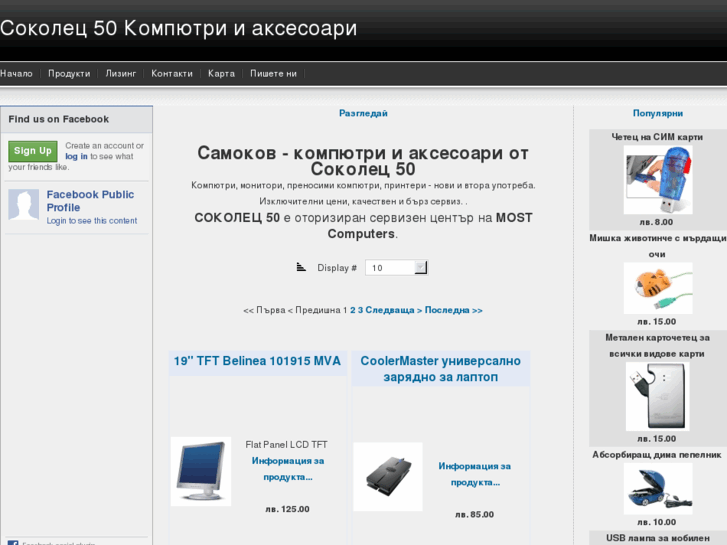The image size is (727, 545).
Task: Click the лв. 85.00 price text
Action: (474, 514)
